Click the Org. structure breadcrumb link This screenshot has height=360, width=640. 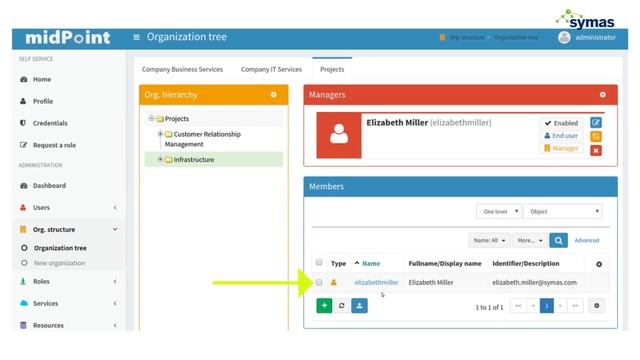467,38
